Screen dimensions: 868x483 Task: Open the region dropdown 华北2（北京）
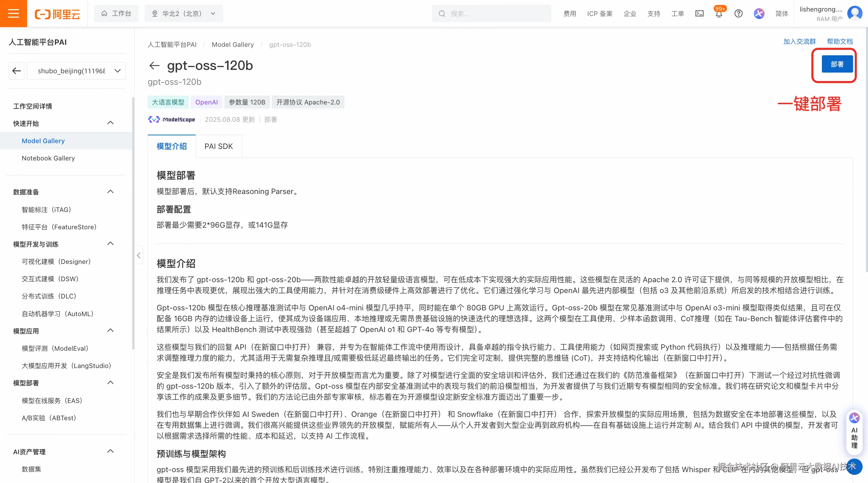(184, 14)
